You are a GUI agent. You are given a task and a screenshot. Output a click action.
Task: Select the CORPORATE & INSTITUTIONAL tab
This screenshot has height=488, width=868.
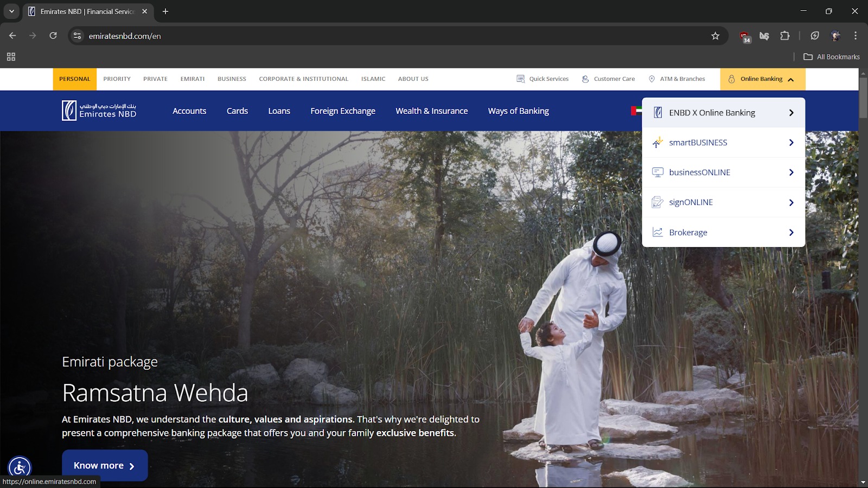pyautogui.click(x=304, y=79)
